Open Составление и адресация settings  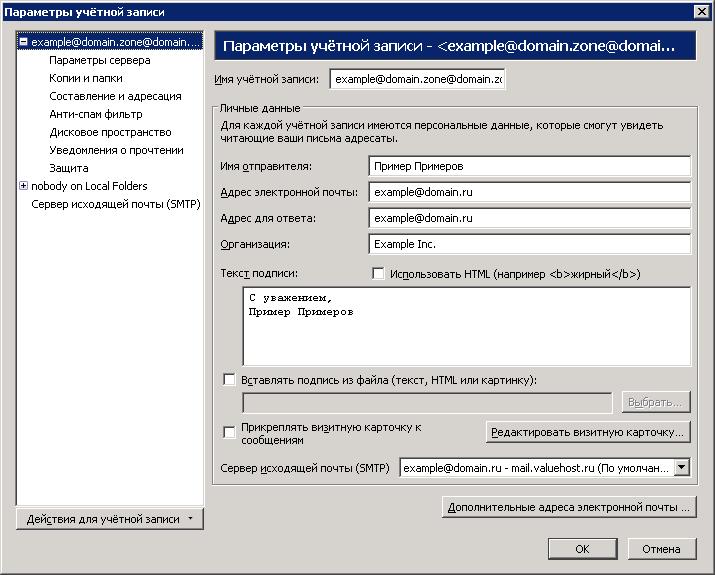click(115, 96)
